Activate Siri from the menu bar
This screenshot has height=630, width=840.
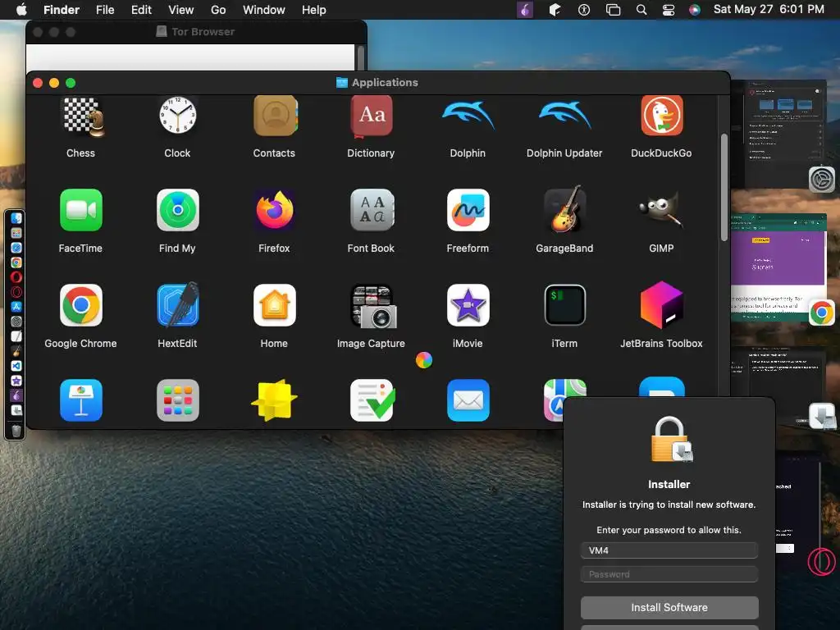[695, 10]
